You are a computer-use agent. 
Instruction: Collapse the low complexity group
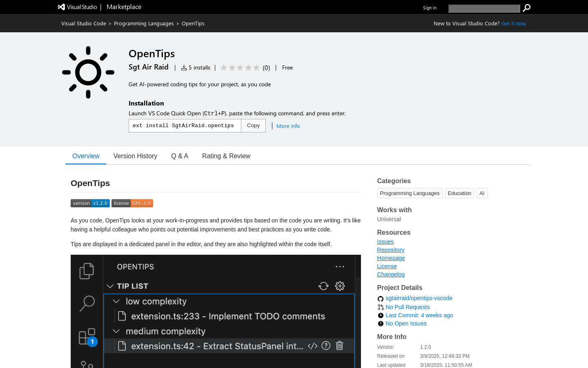(116, 301)
